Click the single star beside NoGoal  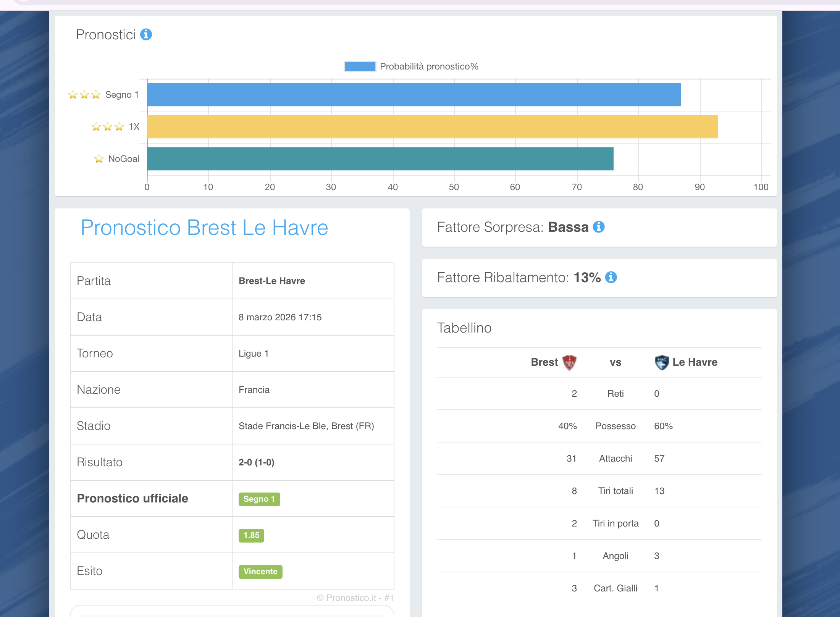click(99, 159)
